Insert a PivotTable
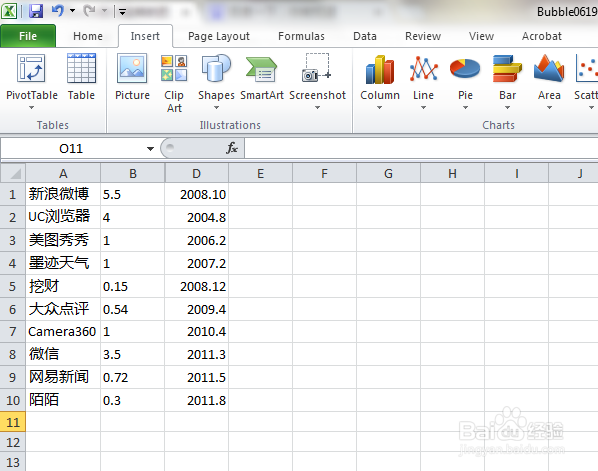This screenshot has width=598, height=471. coord(31,76)
